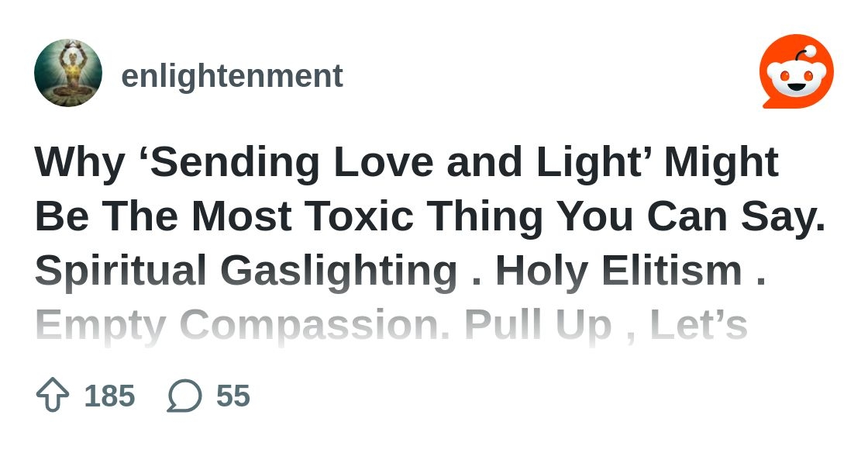Click the comment speech bubble icon
This screenshot has height=453, width=868.
click(x=184, y=396)
